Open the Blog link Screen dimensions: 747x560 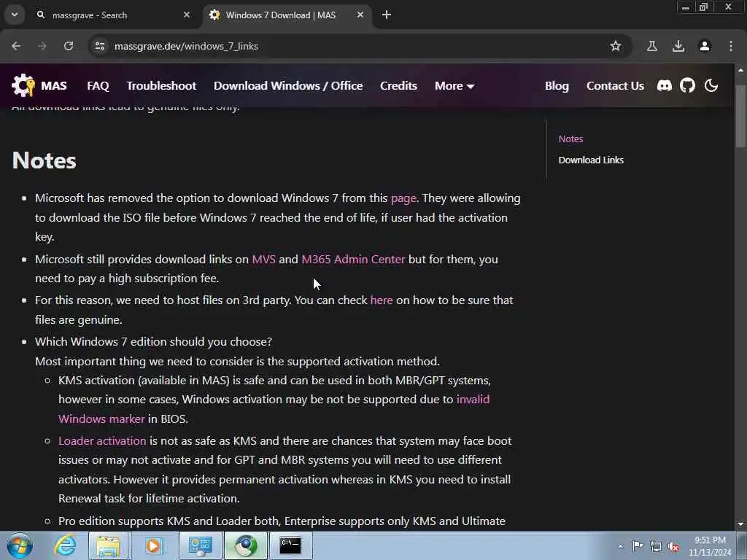(x=557, y=86)
